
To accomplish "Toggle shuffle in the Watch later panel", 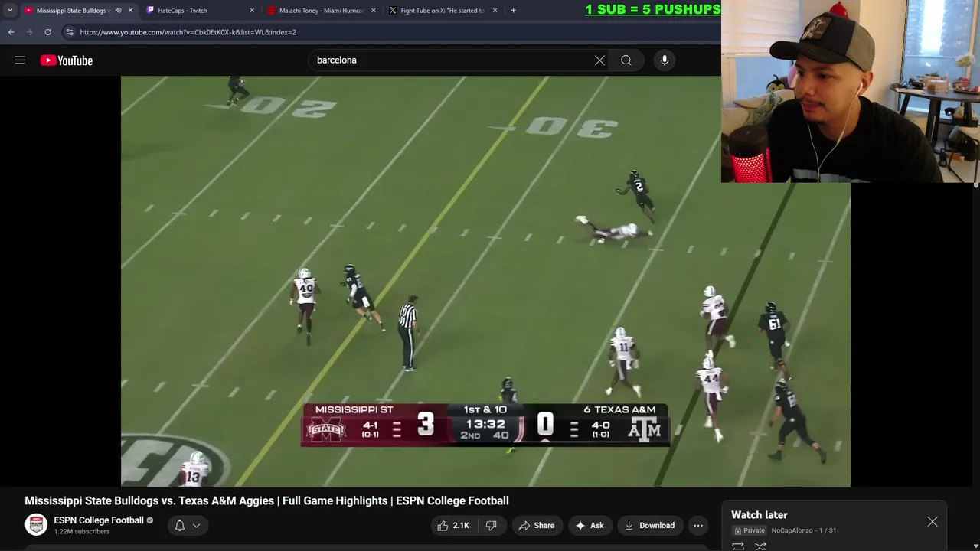I will tap(760, 546).
